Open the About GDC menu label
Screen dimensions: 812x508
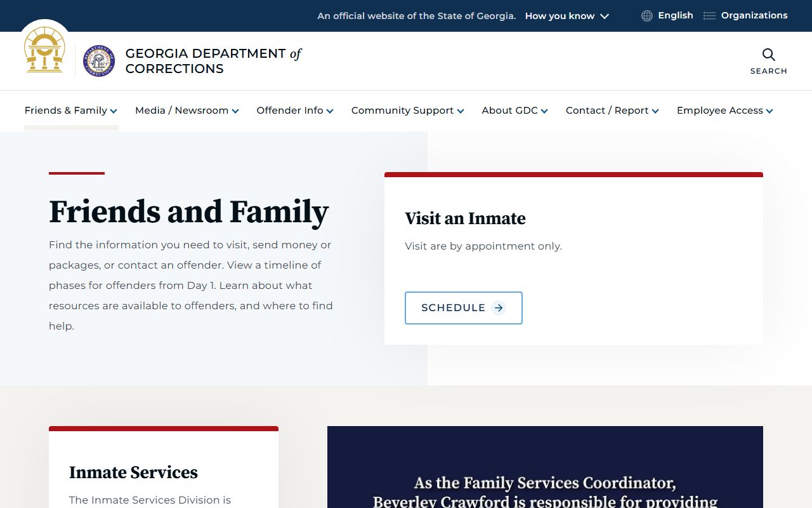(509, 110)
